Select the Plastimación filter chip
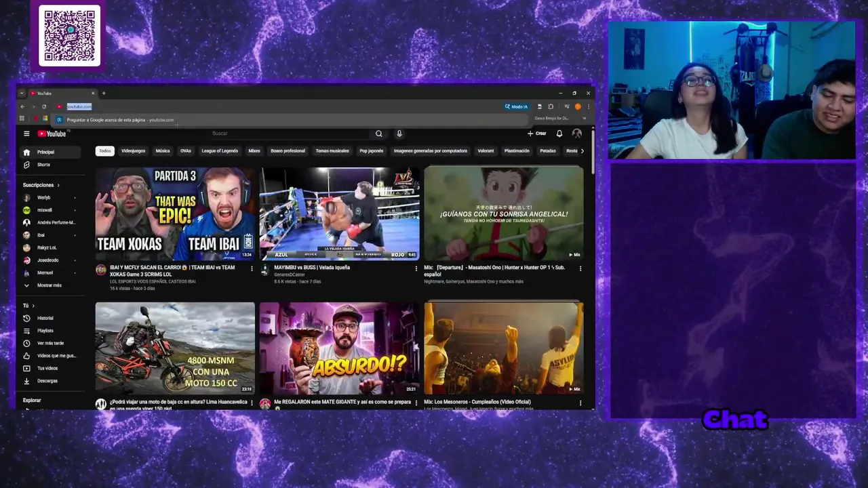The image size is (868, 488). [517, 151]
